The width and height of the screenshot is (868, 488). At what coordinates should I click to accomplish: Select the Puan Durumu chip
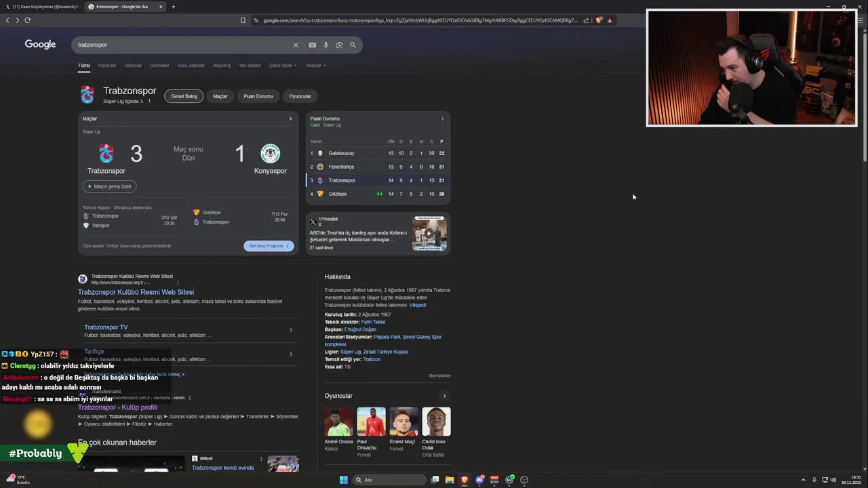(x=258, y=96)
